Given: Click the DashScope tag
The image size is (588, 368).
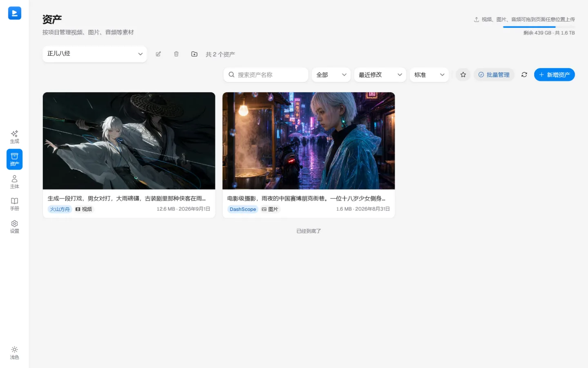Looking at the screenshot, I should (x=243, y=209).
